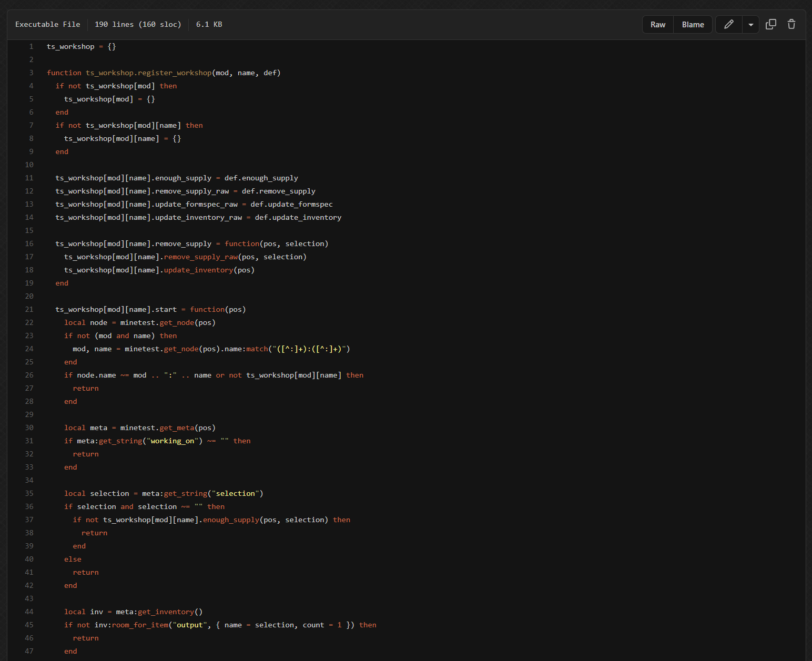This screenshot has width=812, height=661.
Task: Open the Raw file view
Action: pos(657,25)
